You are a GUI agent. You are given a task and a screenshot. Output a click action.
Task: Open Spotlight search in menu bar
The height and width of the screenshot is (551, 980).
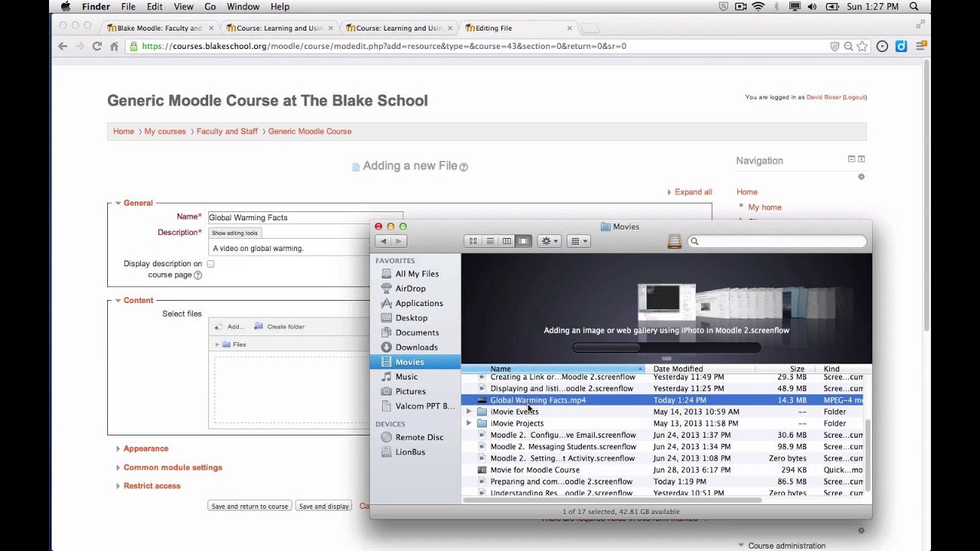click(x=914, y=6)
